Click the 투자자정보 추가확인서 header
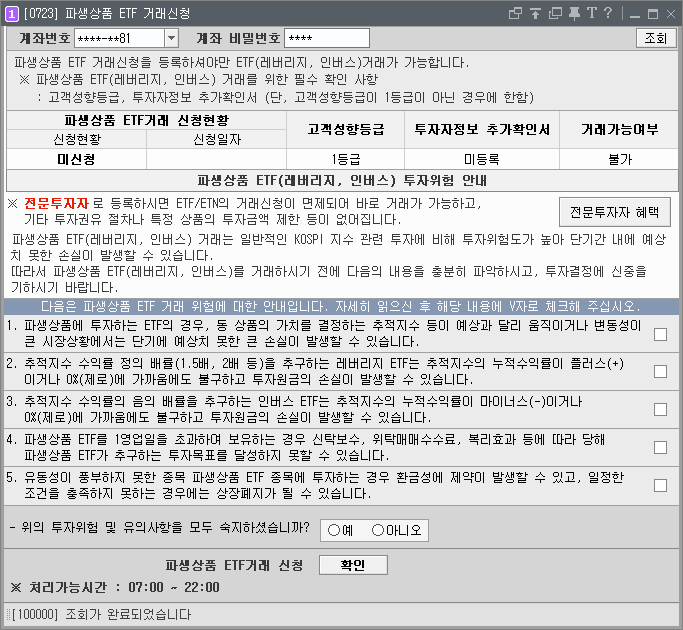Screen dimensions: 683x630 tap(482, 129)
